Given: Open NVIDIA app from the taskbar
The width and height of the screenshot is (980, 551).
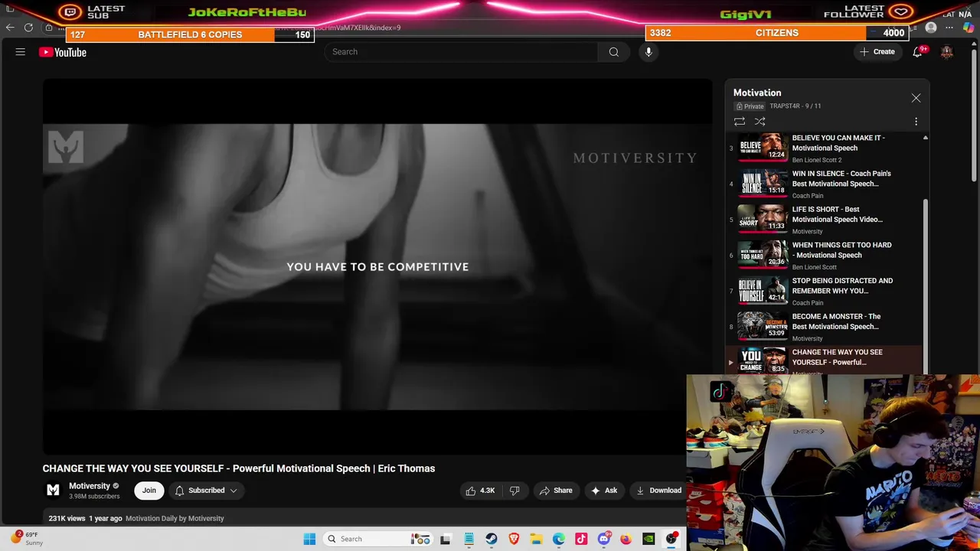Looking at the screenshot, I should click(649, 539).
